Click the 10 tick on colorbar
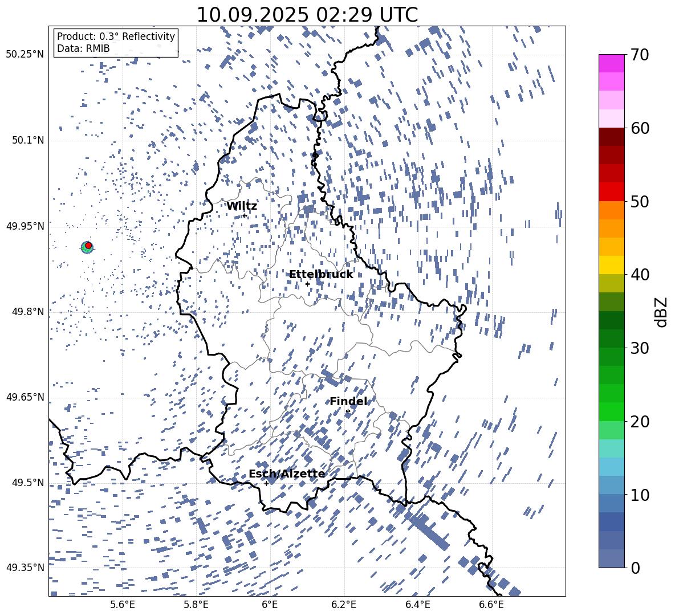 640,495
